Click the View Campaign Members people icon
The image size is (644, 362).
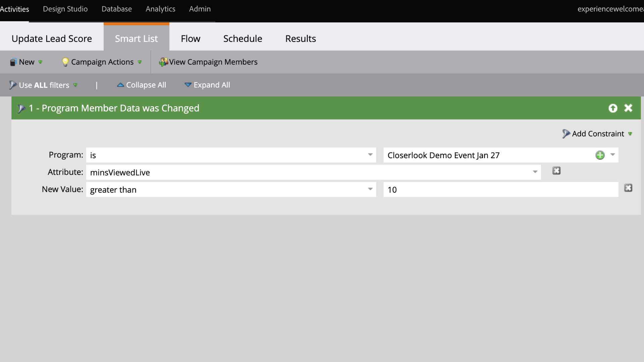click(163, 62)
